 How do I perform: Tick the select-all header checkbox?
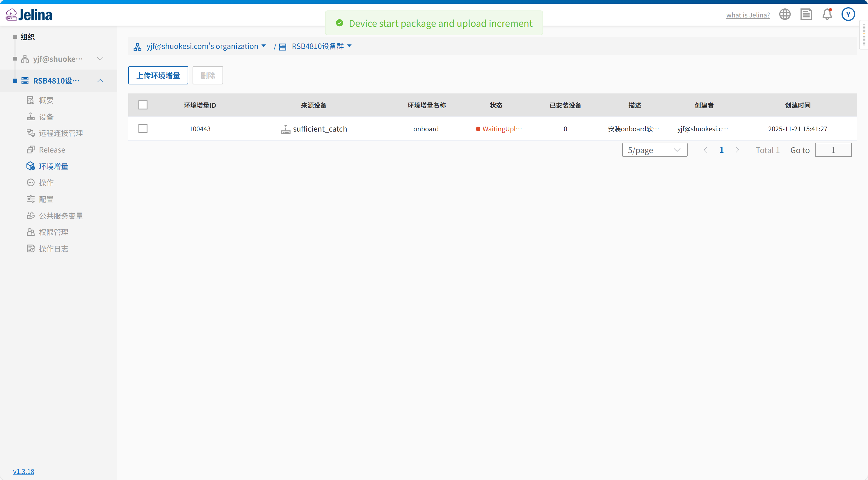(x=143, y=105)
